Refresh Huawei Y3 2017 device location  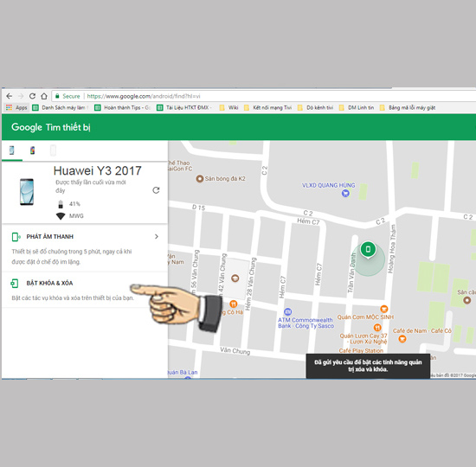[x=156, y=190]
